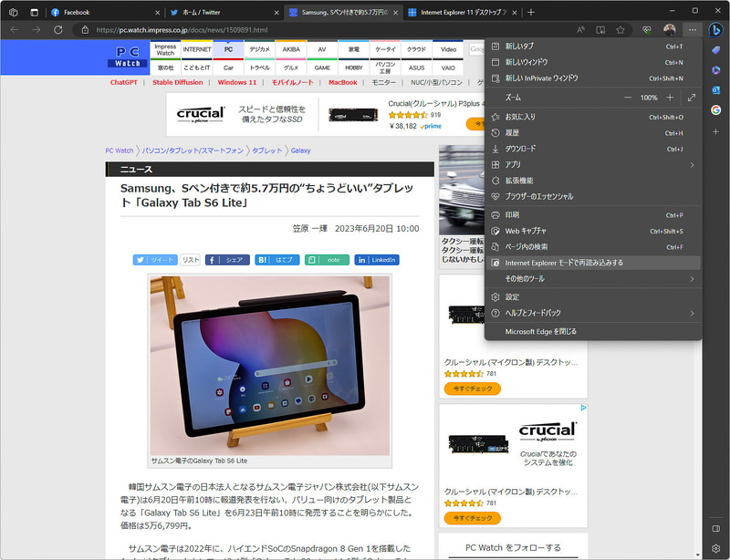Close the Samsung article tab

tap(395, 13)
